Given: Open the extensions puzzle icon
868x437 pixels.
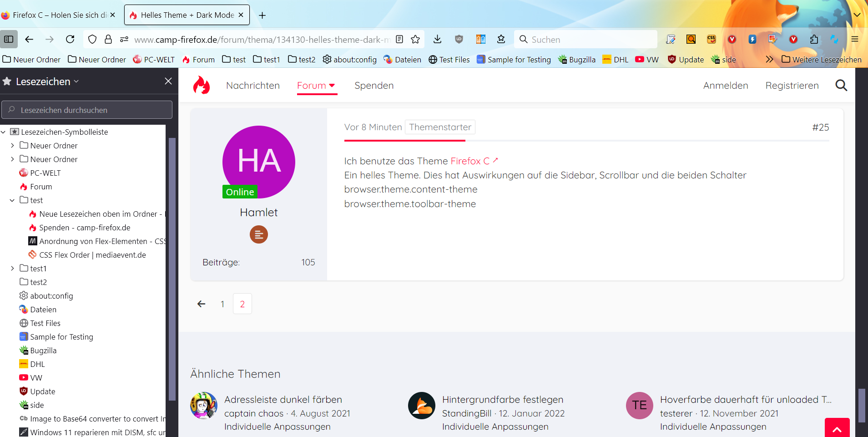Looking at the screenshot, I should 814,40.
